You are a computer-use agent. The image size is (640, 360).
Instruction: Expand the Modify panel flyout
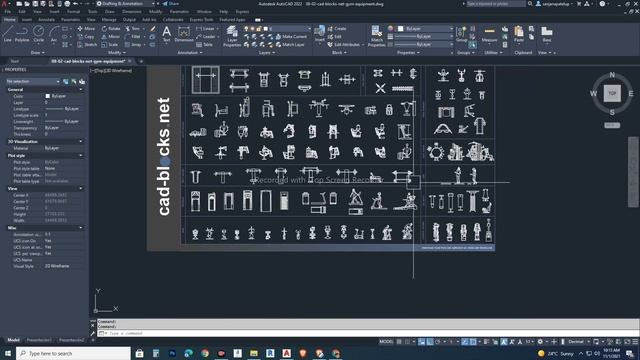click(x=117, y=53)
